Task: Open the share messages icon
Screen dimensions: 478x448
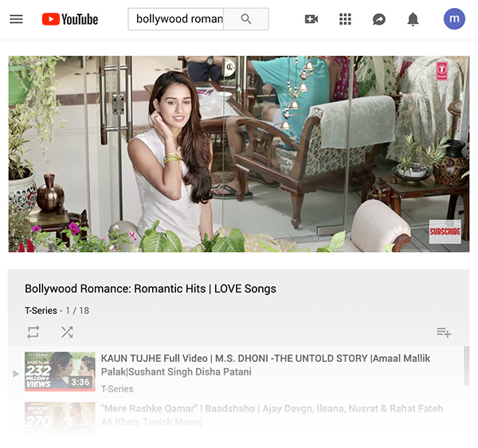Action: coord(379,19)
